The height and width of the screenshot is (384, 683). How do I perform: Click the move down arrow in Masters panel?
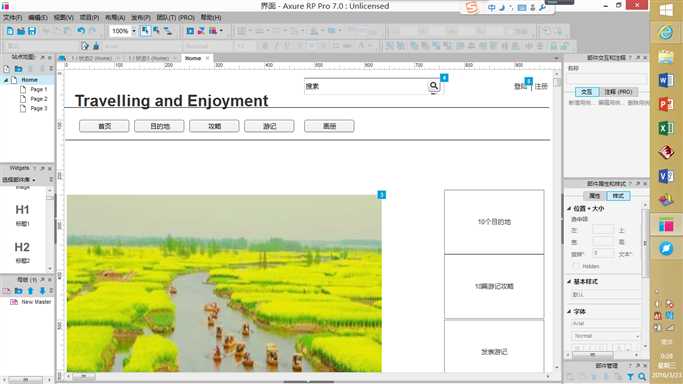42,290
